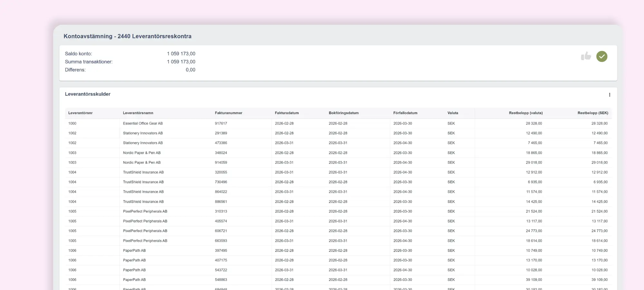Viewport: 644px width, 290px height.
Task: Open the Leverantörsskulder three-dot menu
Action: (609, 95)
